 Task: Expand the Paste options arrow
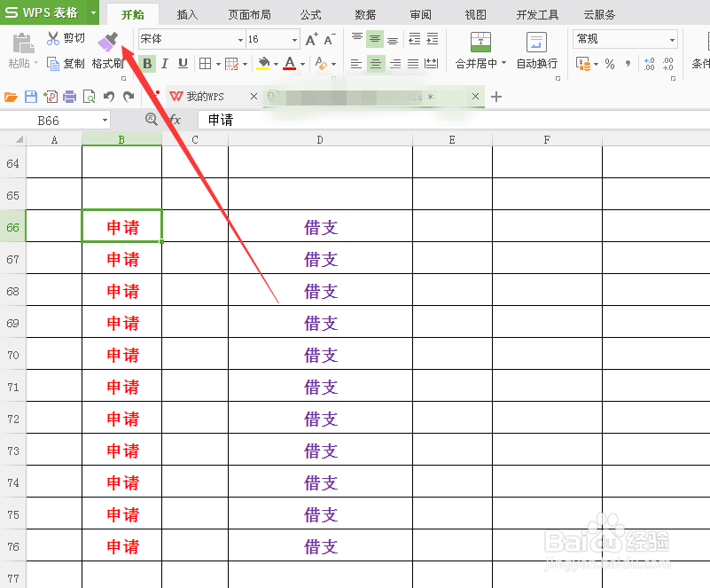point(35,62)
